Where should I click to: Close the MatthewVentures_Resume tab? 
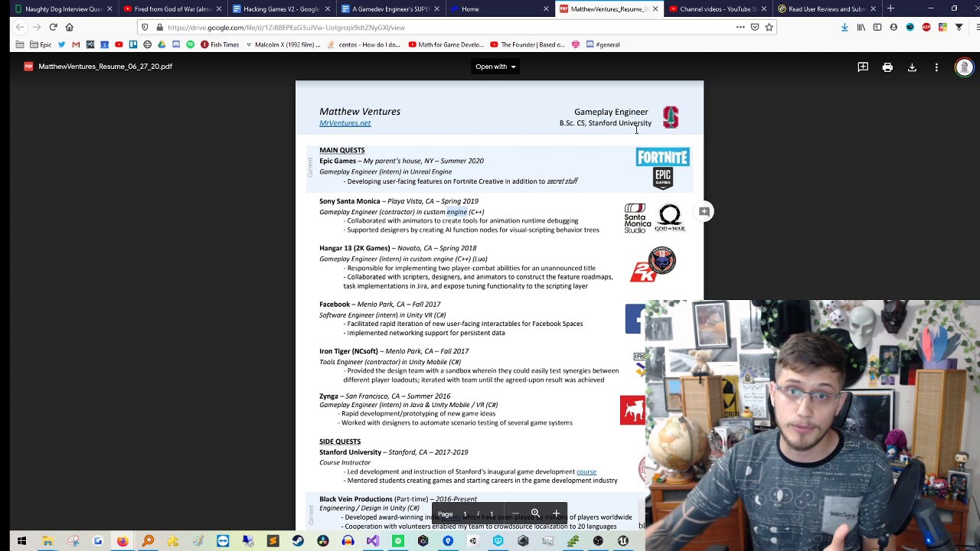655,9
